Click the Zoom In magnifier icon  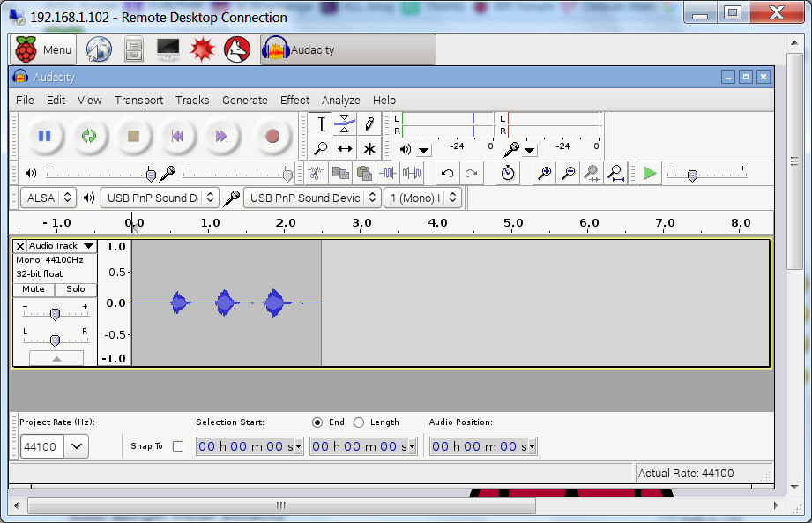click(x=545, y=174)
